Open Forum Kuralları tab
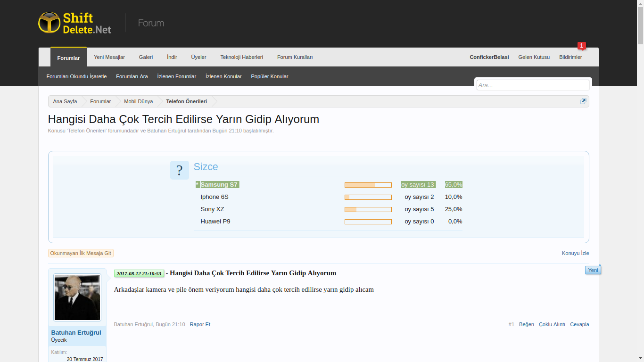644x362 pixels. click(x=295, y=57)
